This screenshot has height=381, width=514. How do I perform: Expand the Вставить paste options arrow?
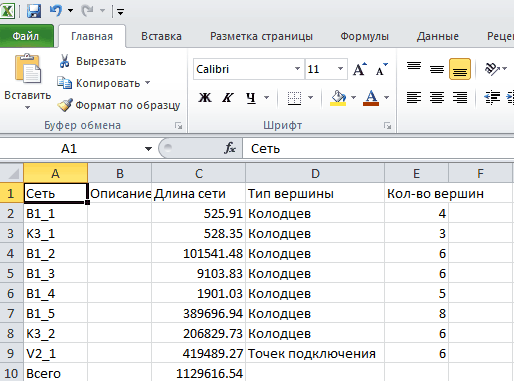point(27,108)
